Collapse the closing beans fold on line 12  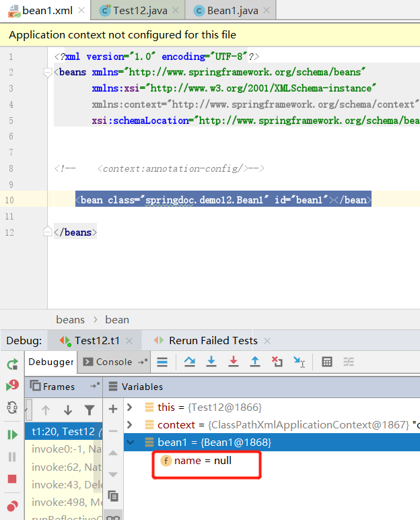pyautogui.click(x=48, y=232)
